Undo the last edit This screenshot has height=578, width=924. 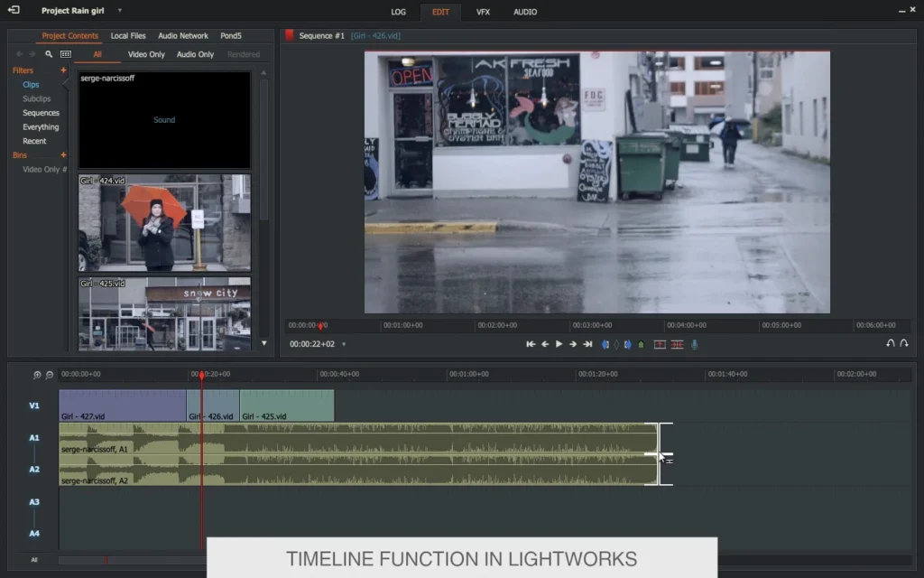coord(891,343)
